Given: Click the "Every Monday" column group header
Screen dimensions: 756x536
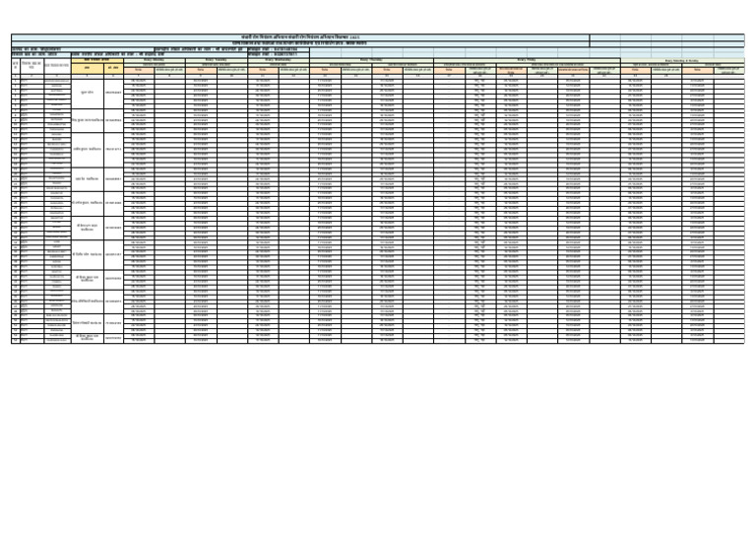Looking at the screenshot, I should coord(155,60).
